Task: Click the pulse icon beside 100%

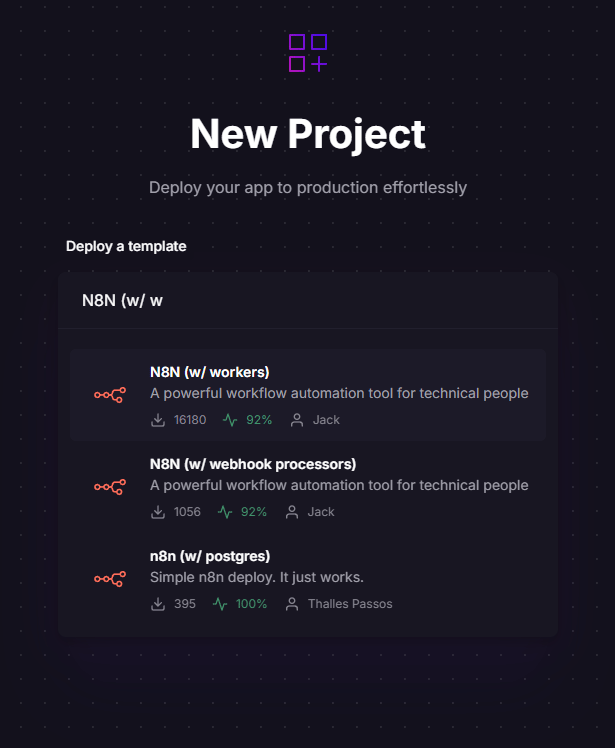Action: coord(220,604)
